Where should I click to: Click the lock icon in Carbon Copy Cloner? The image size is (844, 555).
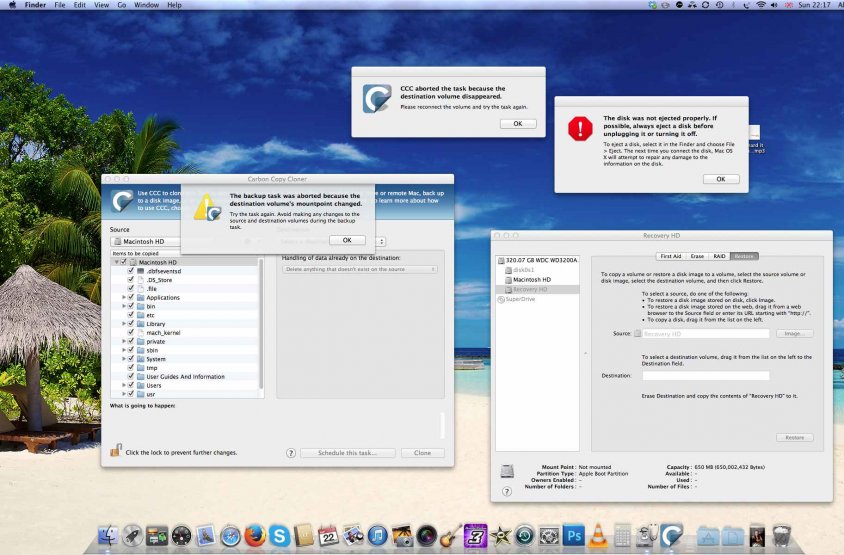click(116, 450)
